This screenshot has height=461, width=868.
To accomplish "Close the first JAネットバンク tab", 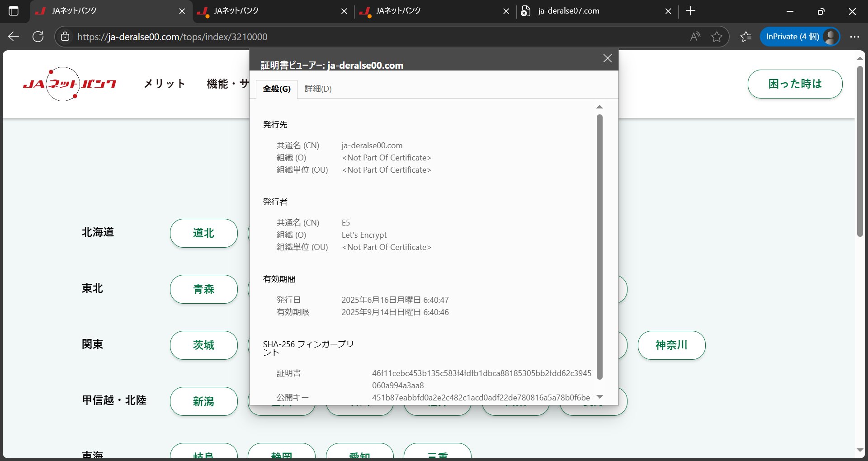I will (182, 11).
